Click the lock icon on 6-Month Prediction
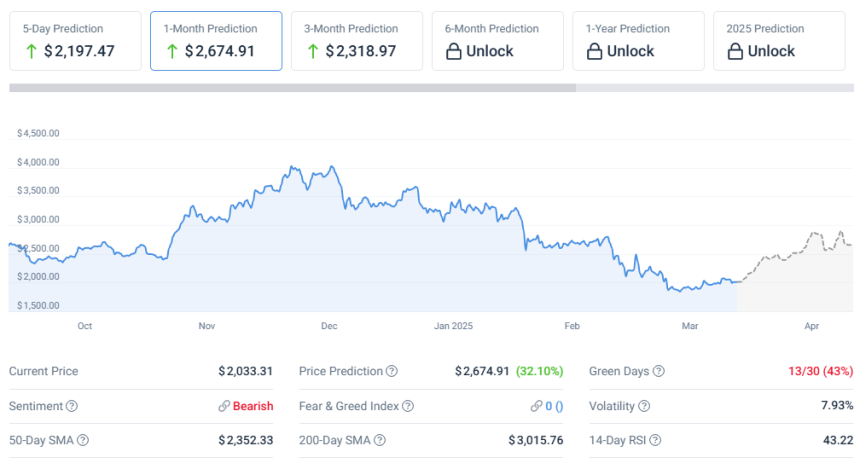Screen dimensions: 860x469 pyautogui.click(x=453, y=51)
